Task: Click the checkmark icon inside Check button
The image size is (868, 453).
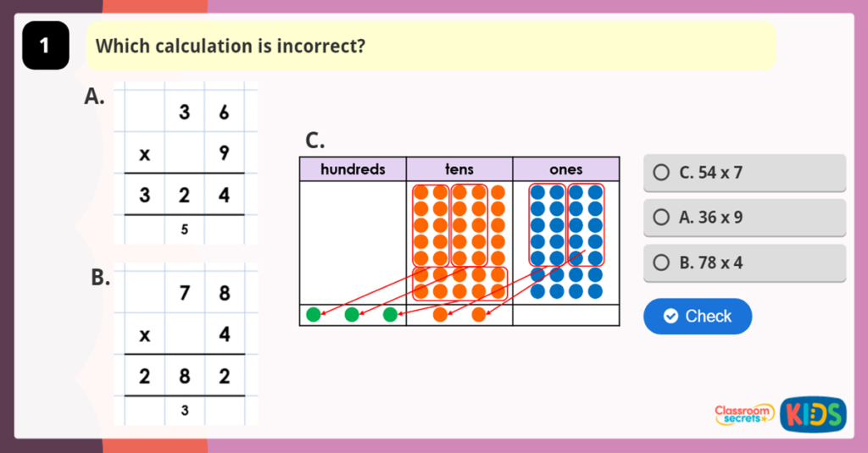Action: 670,316
